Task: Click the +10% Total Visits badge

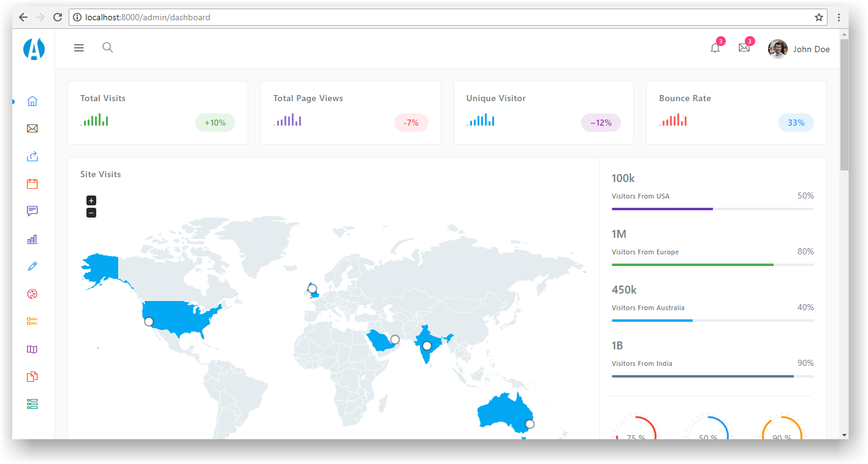Action: pos(215,123)
